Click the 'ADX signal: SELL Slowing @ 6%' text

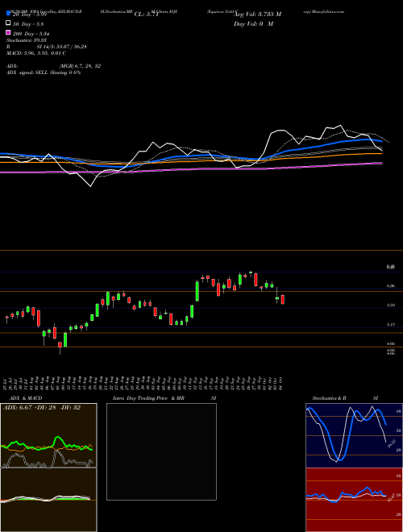click(44, 73)
